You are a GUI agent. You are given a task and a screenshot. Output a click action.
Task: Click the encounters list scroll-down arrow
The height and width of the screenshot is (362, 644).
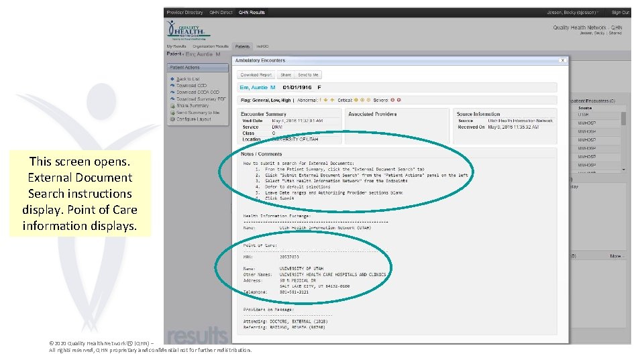[623, 169]
